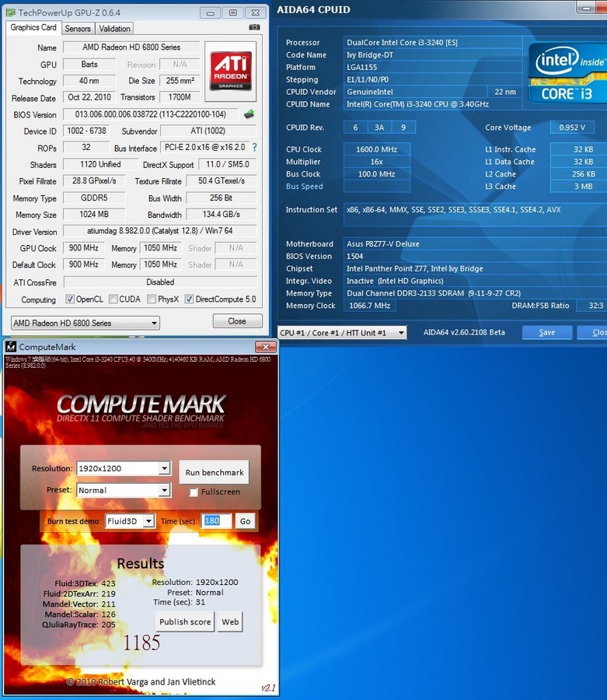This screenshot has height=700, width=607.
Task: Open the Resolution 1920x1200 dropdown
Action: (164, 468)
